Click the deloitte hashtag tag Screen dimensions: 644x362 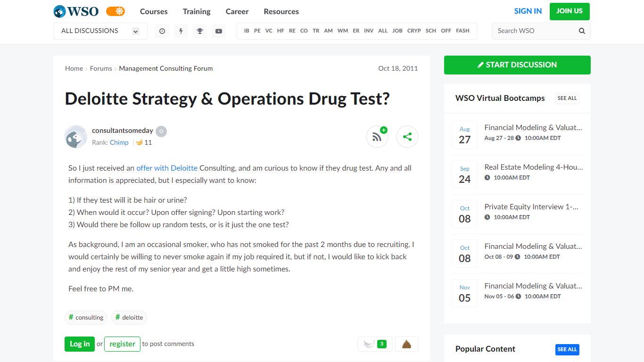point(129,317)
